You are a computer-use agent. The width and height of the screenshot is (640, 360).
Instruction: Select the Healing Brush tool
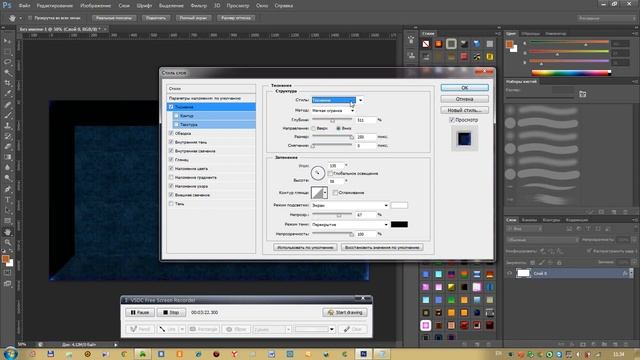(x=7, y=105)
